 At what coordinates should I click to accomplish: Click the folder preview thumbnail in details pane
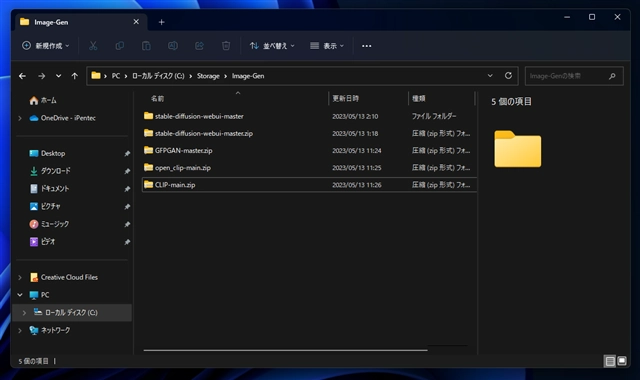point(518,149)
